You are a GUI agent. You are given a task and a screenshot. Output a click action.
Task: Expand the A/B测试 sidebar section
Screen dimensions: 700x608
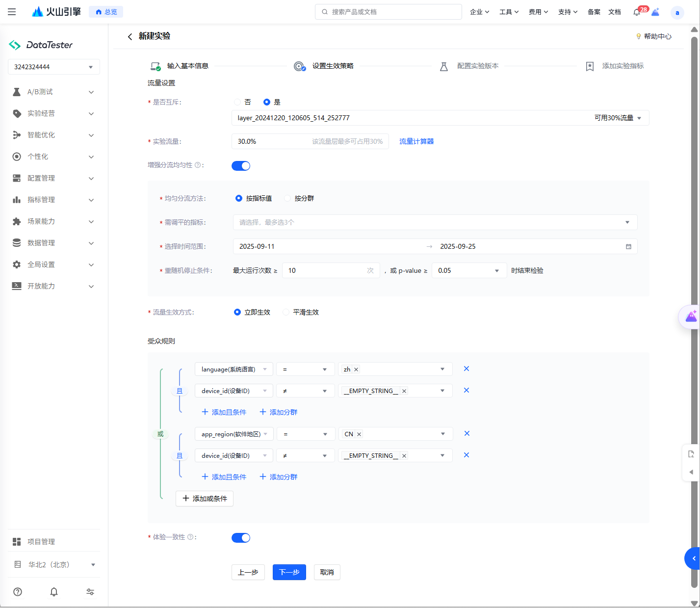coord(91,92)
